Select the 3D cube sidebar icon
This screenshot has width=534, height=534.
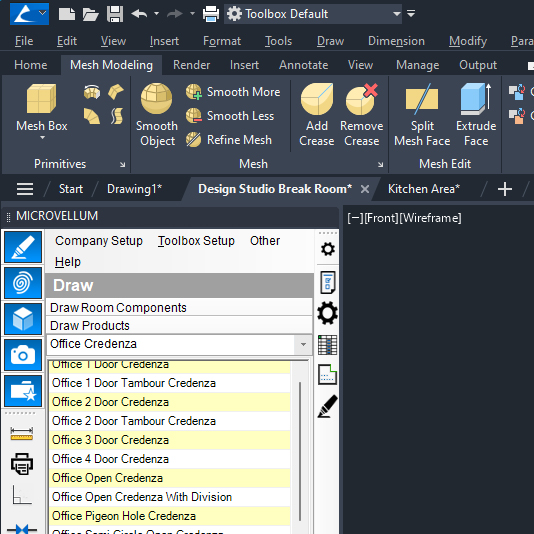coord(23,319)
